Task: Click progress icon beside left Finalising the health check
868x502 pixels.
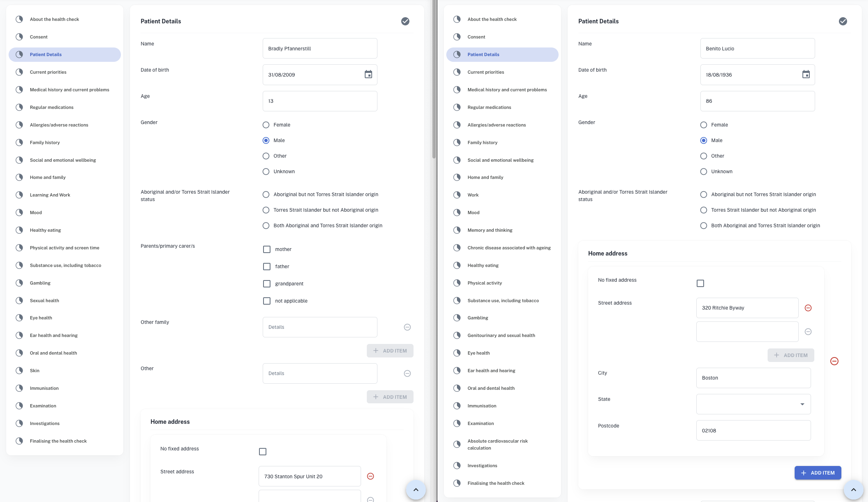Action: click(x=19, y=441)
